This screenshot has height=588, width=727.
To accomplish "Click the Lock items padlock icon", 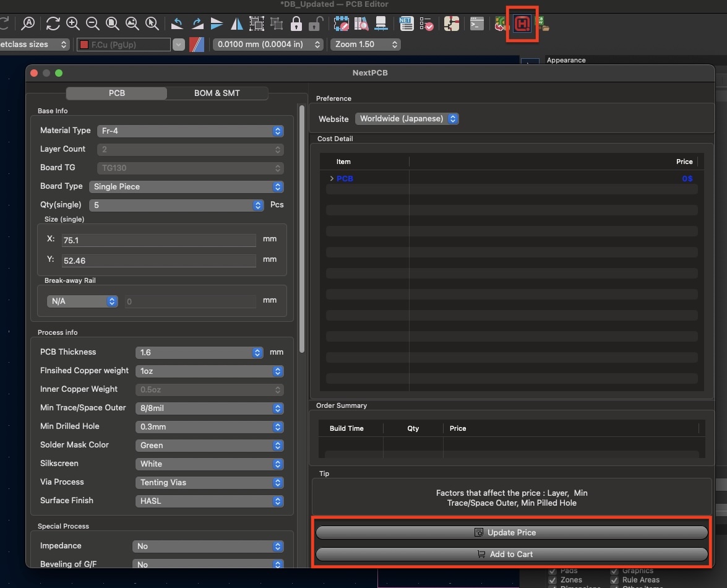I will (x=296, y=23).
